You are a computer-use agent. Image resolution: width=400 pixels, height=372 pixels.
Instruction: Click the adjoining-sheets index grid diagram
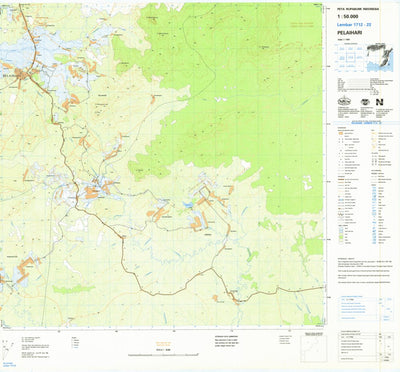coord(350,58)
